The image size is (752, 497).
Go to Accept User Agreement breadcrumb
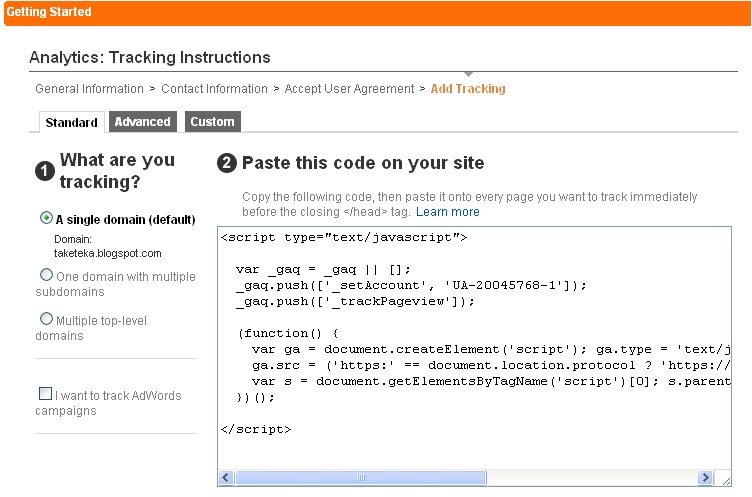click(349, 89)
